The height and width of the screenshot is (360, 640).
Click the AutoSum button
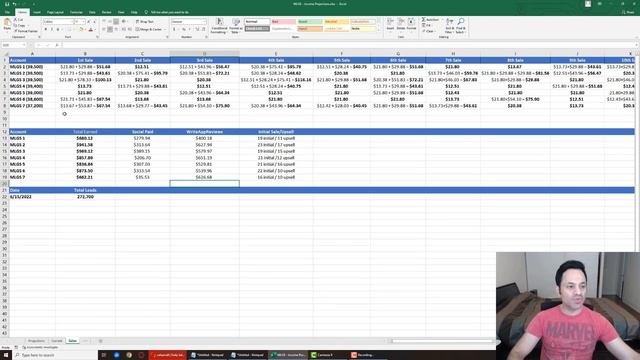coord(431,20)
